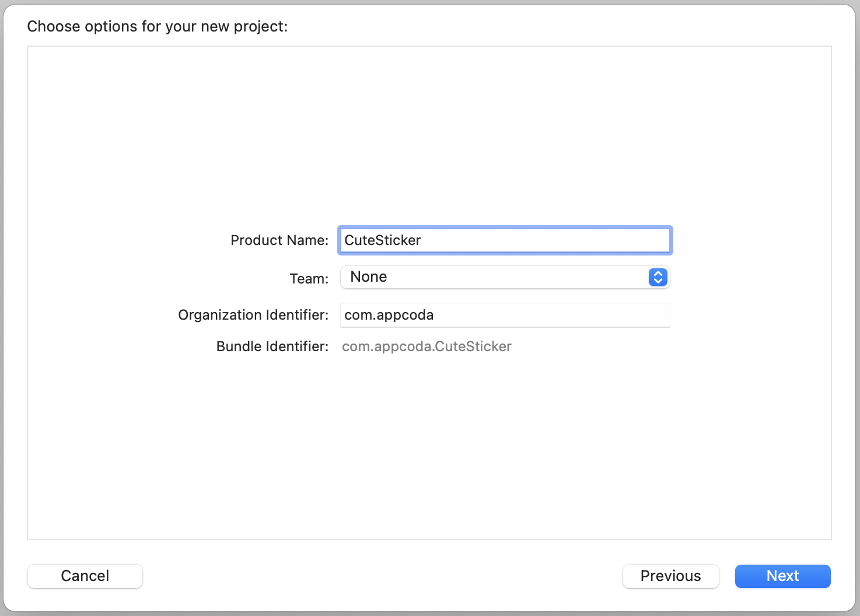Image resolution: width=860 pixels, height=616 pixels.
Task: Click the com.appcoda.CuteSticker bundle identifier text
Action: 426,346
